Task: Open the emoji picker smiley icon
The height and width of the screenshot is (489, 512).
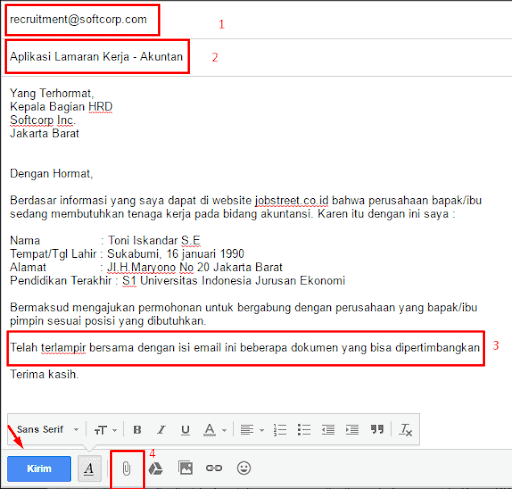Action: 244,468
